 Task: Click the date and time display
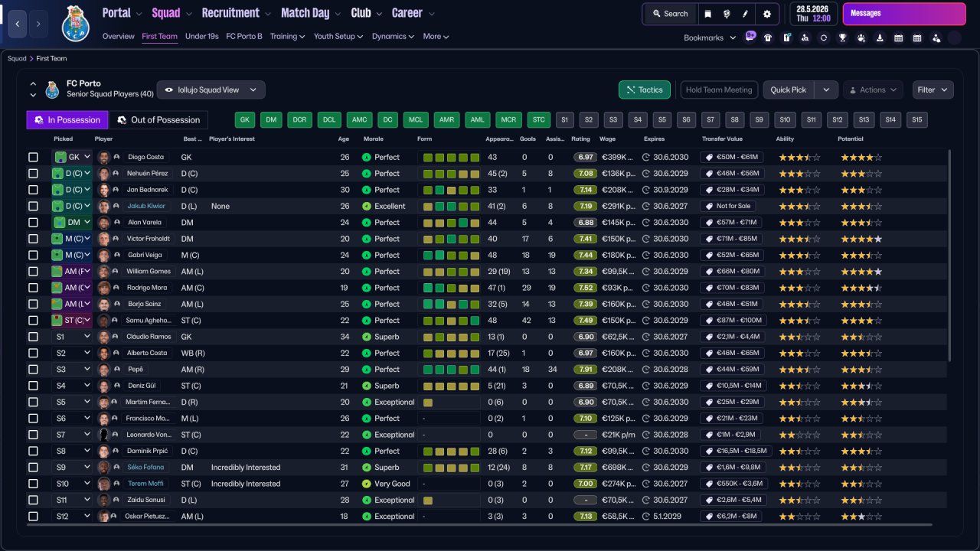(813, 14)
